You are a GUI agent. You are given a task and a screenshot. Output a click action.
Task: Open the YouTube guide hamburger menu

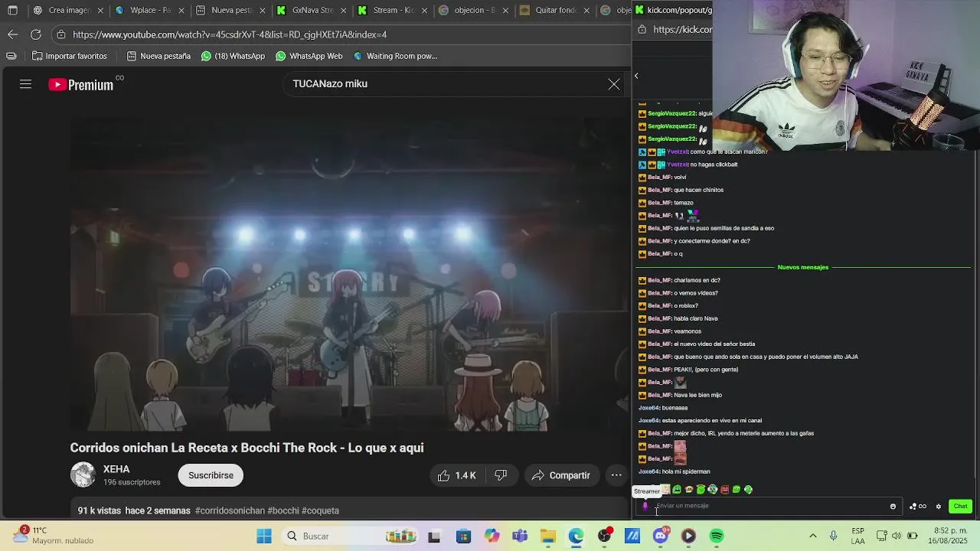click(x=25, y=84)
